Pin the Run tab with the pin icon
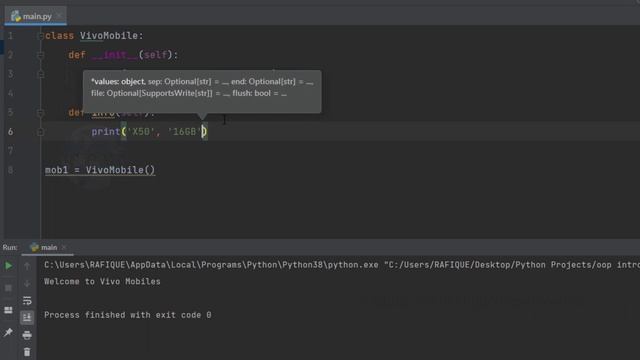 pos(8,333)
